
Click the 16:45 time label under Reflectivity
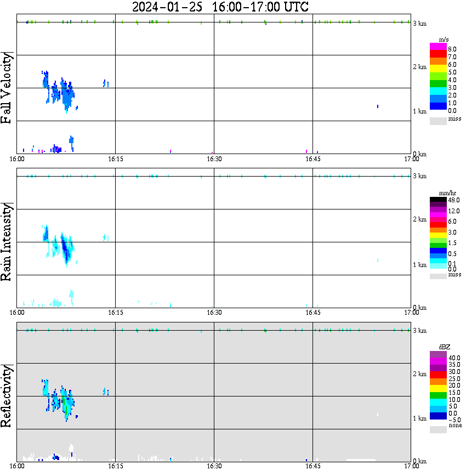point(313,466)
